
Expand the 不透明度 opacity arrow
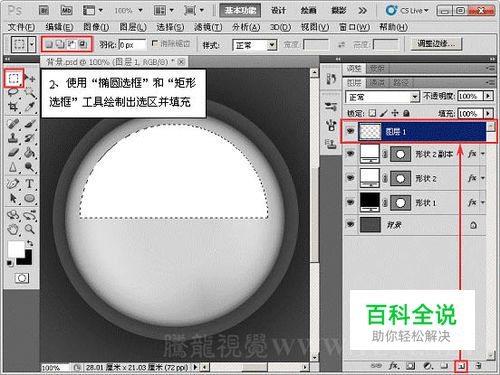click(488, 96)
